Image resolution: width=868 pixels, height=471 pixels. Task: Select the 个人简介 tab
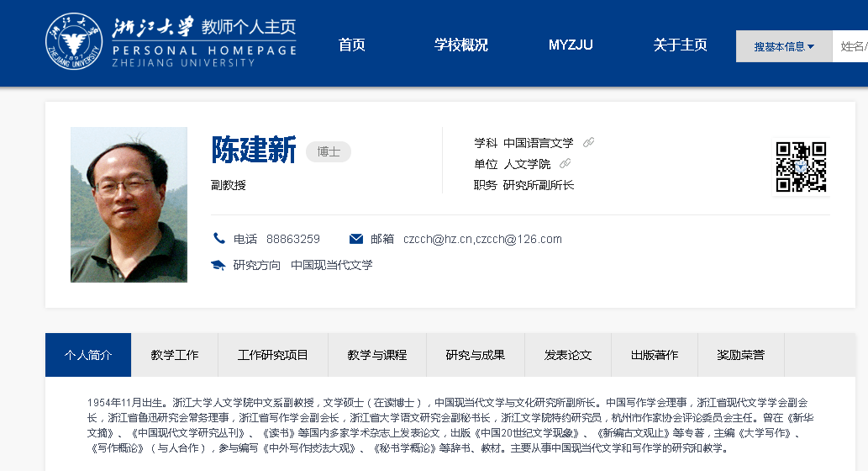(88, 355)
